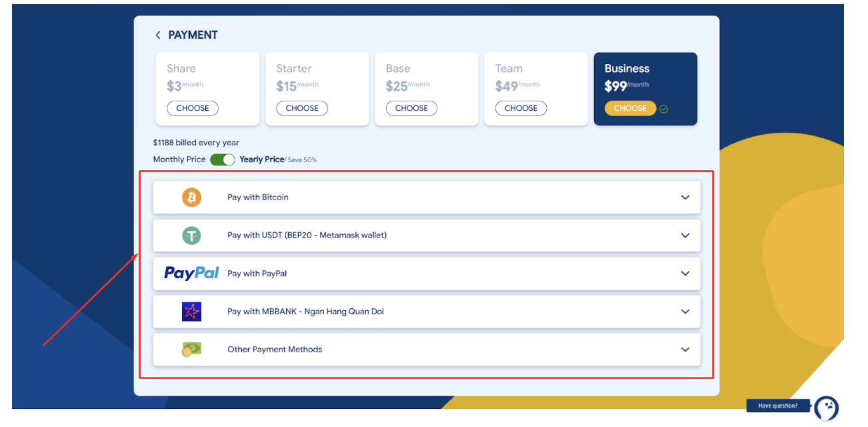Click the green checkmark on Business plan
This screenshot has height=427, width=868.
664,109
